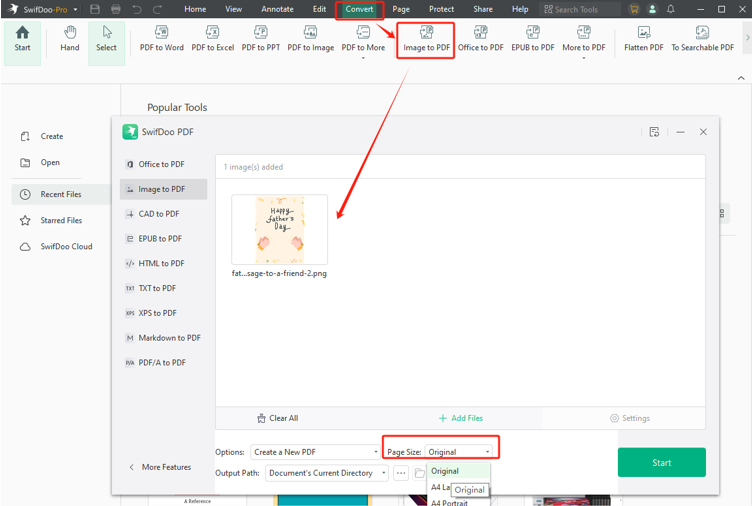
Task: Open the notifications bell
Action: point(670,9)
